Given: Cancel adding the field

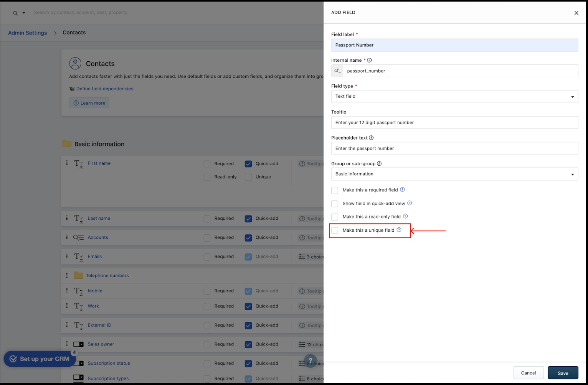Looking at the screenshot, I should 528,373.
